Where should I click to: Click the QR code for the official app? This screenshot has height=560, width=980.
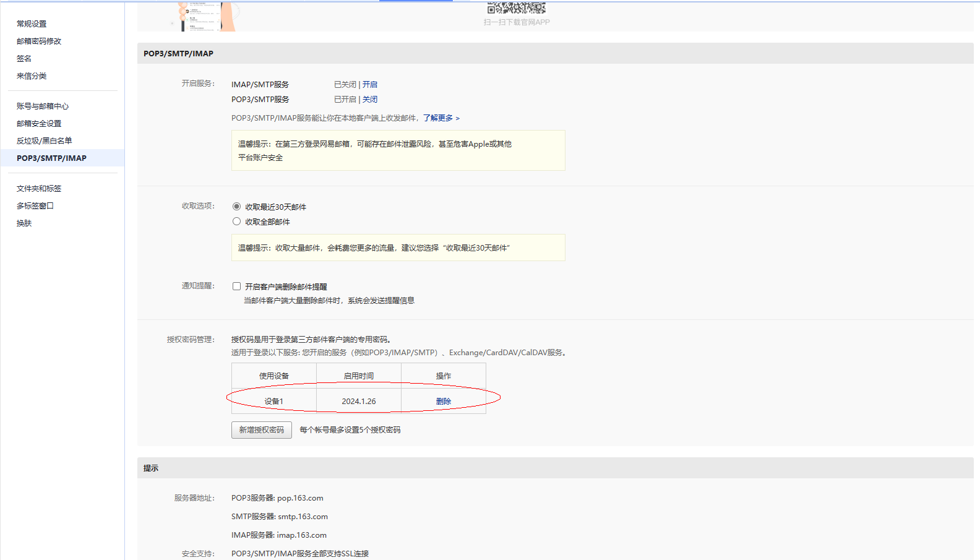pyautogui.click(x=517, y=7)
